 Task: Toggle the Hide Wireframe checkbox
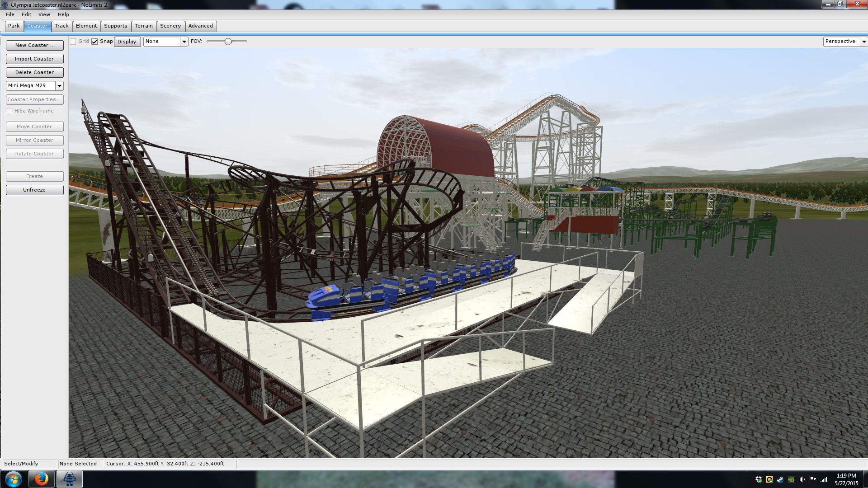[9, 111]
